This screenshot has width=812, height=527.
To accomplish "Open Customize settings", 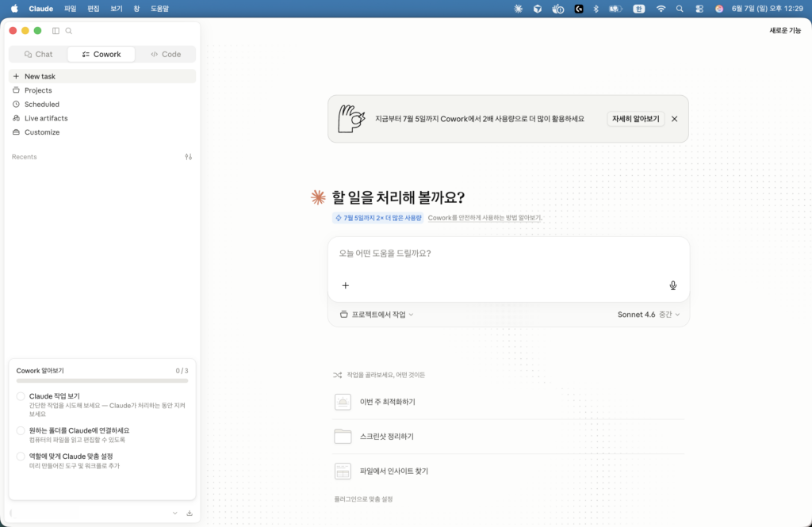I will click(102, 132).
